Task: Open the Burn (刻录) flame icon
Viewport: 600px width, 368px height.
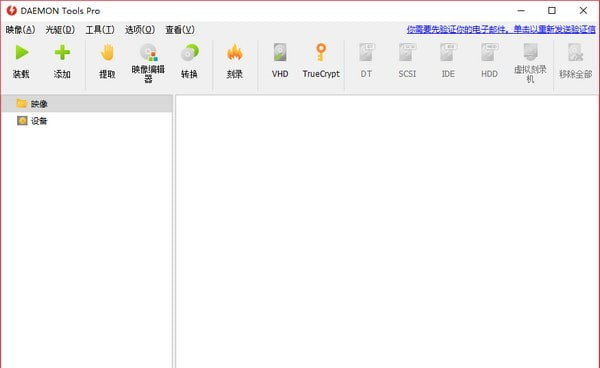Action: click(235, 53)
